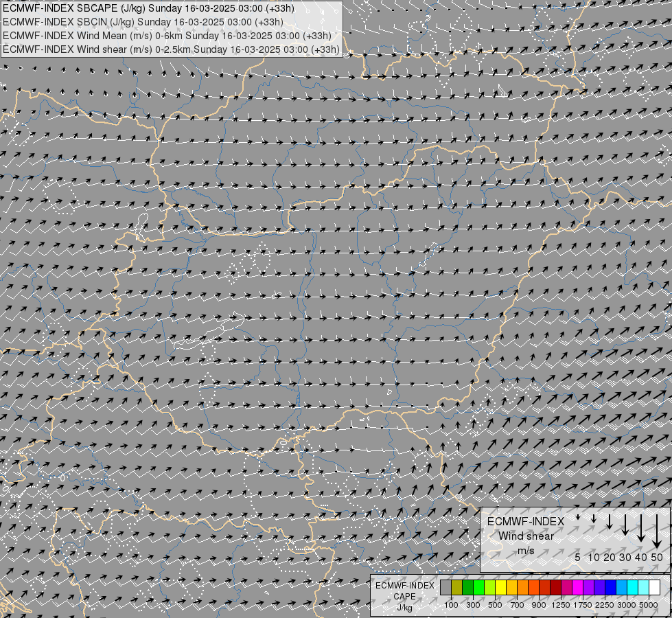Click the '40' label under wind shear arrows
Image resolution: width=672 pixels, height=618 pixels.
640,557
